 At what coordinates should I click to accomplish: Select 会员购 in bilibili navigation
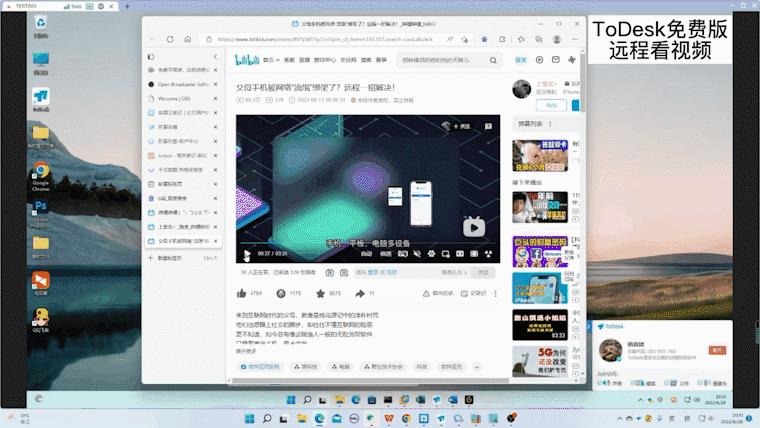[x=348, y=60]
